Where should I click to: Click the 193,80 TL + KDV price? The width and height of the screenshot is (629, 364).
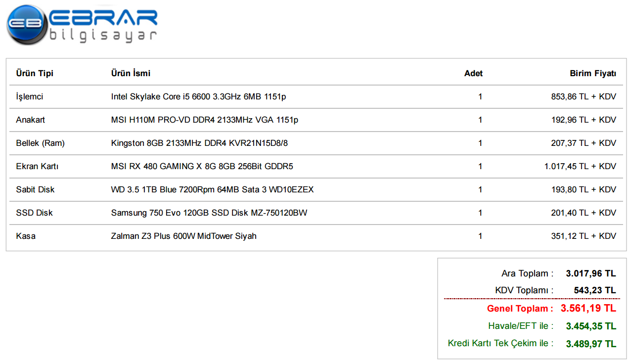coord(584,189)
